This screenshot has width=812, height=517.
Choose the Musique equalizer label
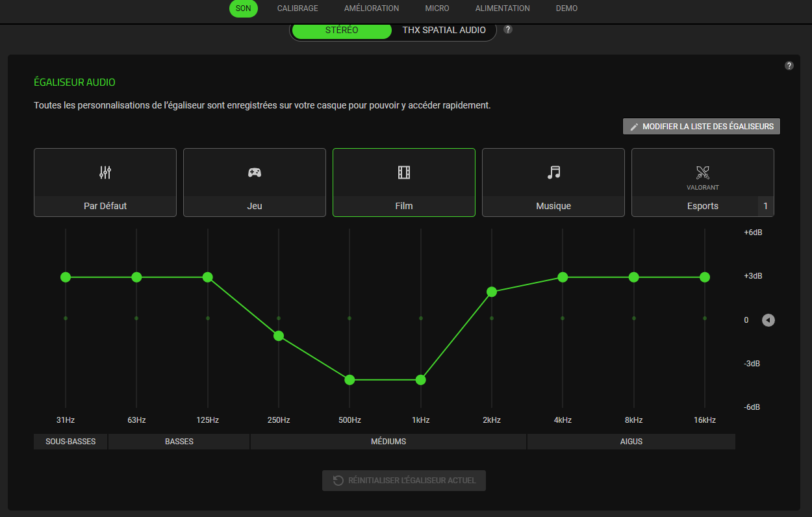coord(553,206)
